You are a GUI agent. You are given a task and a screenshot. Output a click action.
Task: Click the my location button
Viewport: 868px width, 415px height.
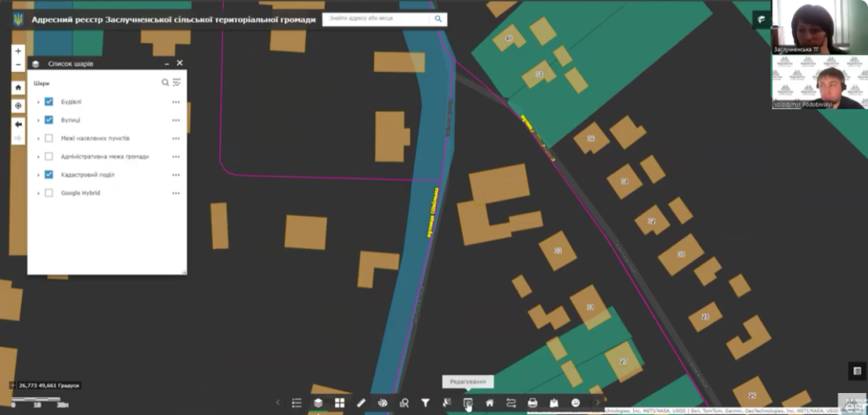click(18, 106)
